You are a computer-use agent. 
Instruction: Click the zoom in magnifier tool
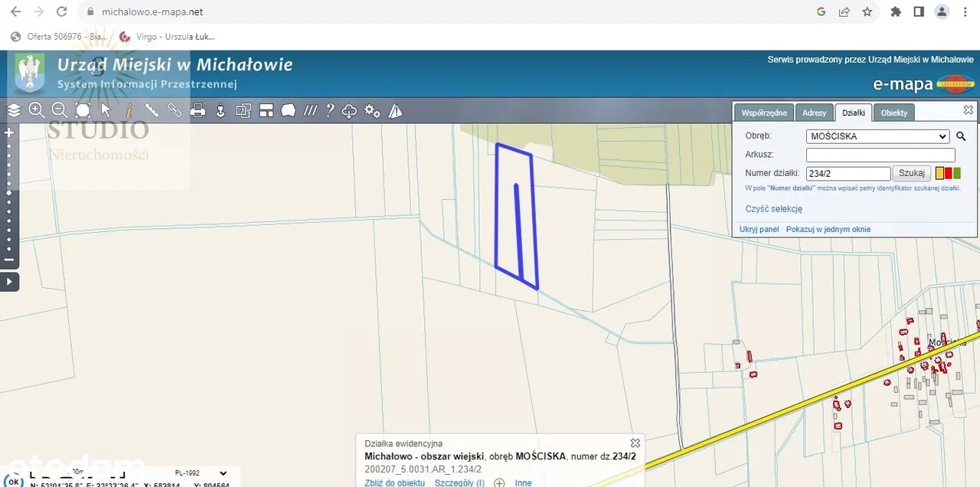click(36, 110)
